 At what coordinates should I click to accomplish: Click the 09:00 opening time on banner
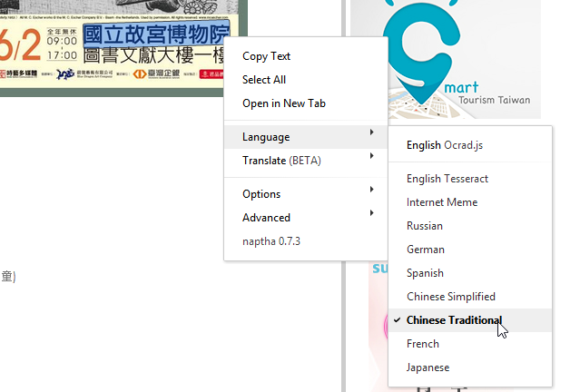click(x=62, y=41)
